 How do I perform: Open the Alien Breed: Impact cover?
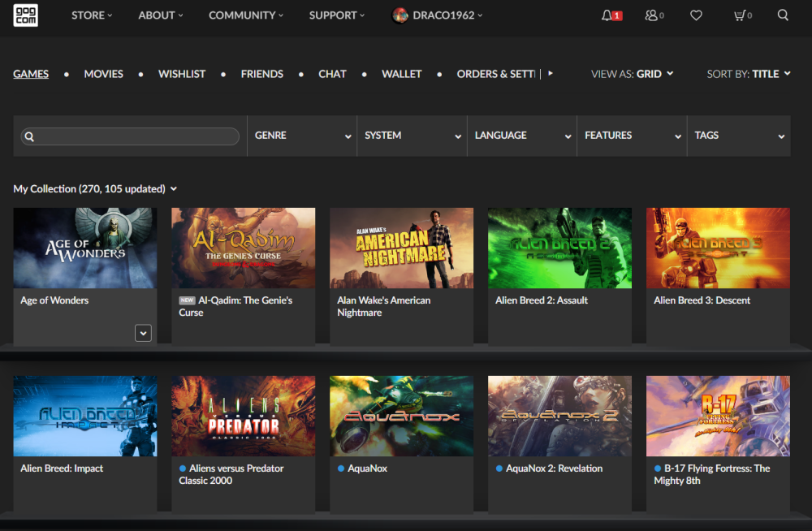click(x=85, y=416)
